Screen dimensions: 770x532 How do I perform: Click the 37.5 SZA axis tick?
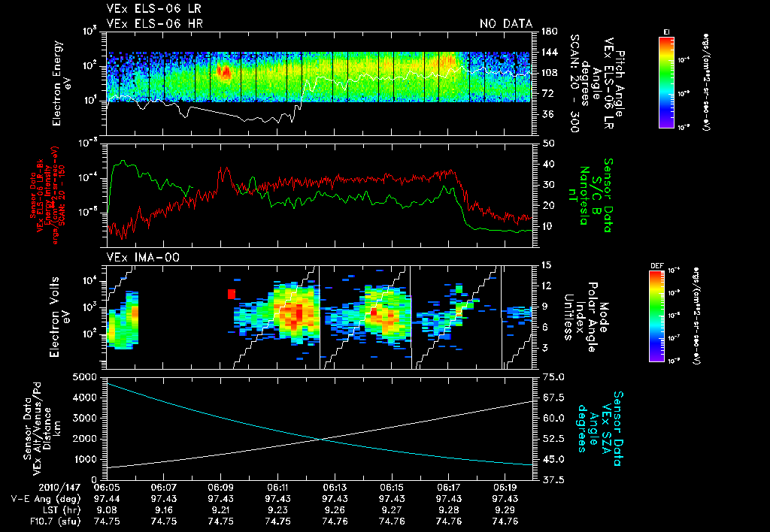tap(553, 480)
